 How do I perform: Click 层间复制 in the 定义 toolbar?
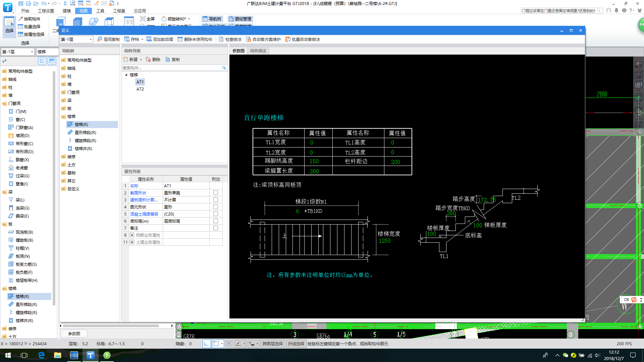click(108, 39)
